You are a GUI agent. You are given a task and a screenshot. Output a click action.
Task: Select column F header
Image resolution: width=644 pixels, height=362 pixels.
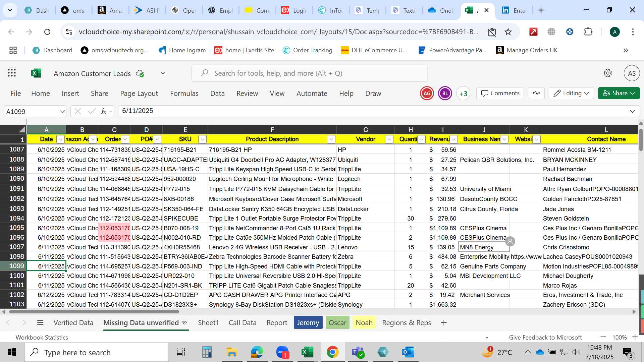pyautogui.click(x=272, y=130)
